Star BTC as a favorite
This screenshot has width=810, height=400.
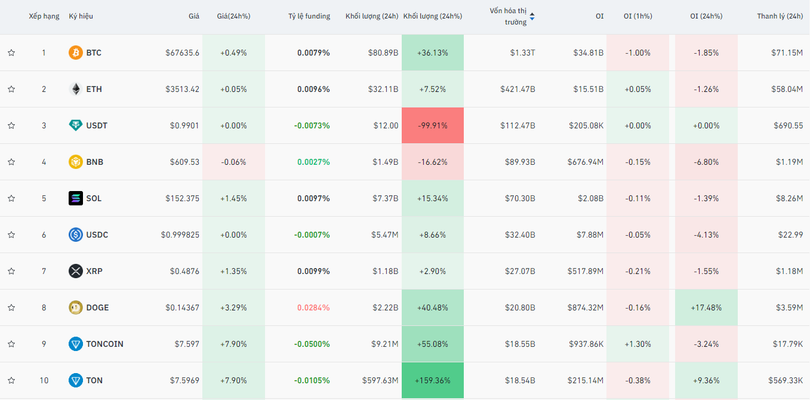point(11,53)
